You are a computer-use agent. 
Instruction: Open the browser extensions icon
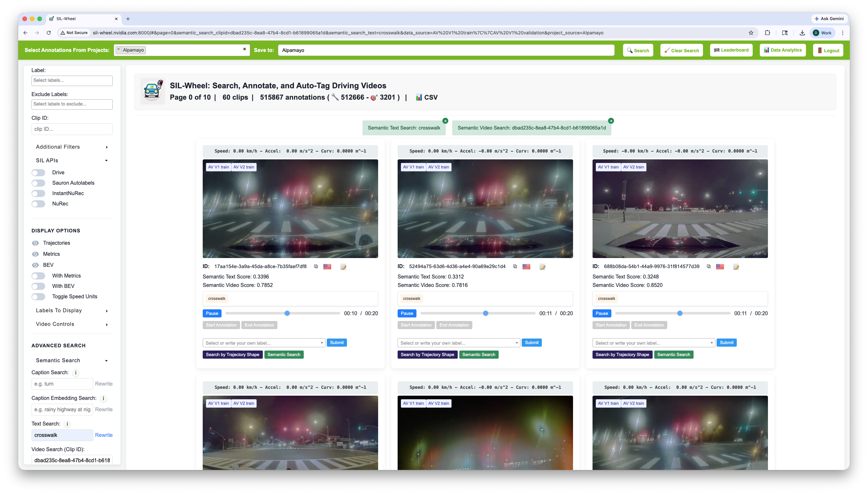coord(767,33)
